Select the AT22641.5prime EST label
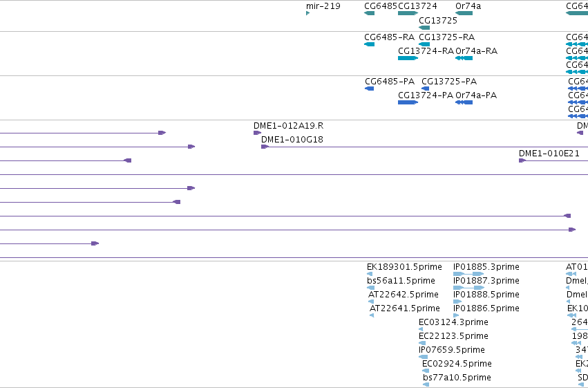588x388 pixels. (x=405, y=308)
